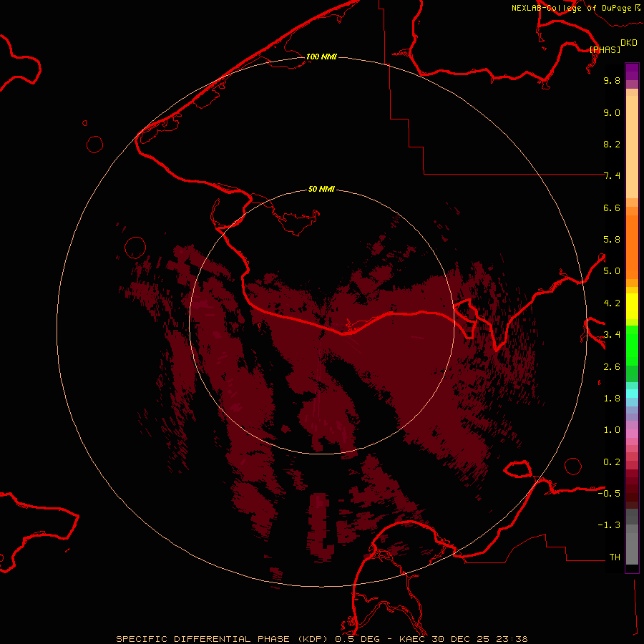
Task: Select the 5.0 legend value
Action: click(x=612, y=271)
